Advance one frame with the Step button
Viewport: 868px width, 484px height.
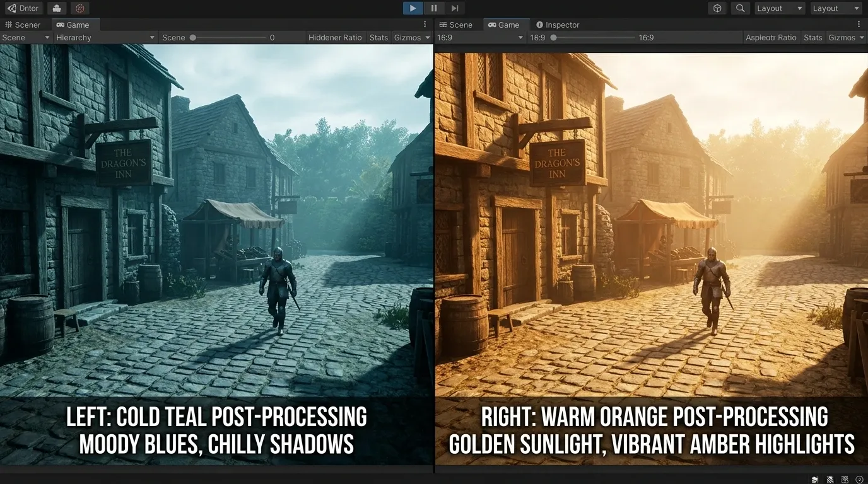455,8
